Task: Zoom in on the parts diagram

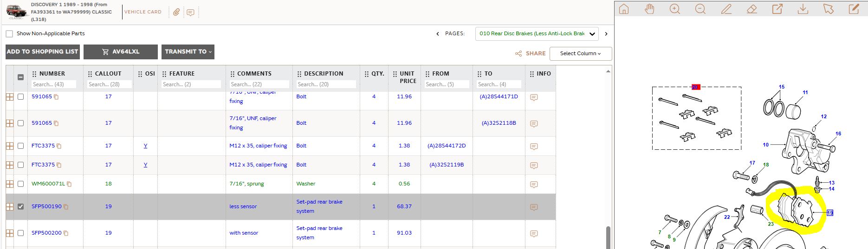Action: point(675,9)
